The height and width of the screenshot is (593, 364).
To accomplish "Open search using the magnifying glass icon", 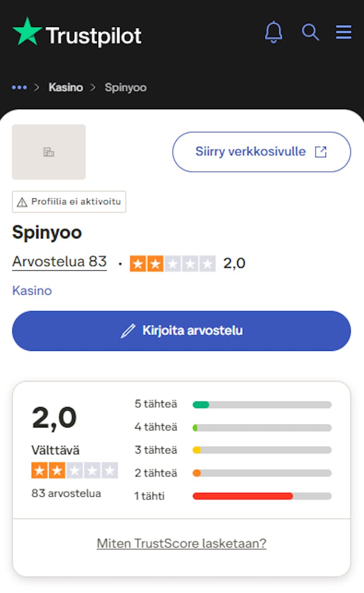I will [x=310, y=32].
